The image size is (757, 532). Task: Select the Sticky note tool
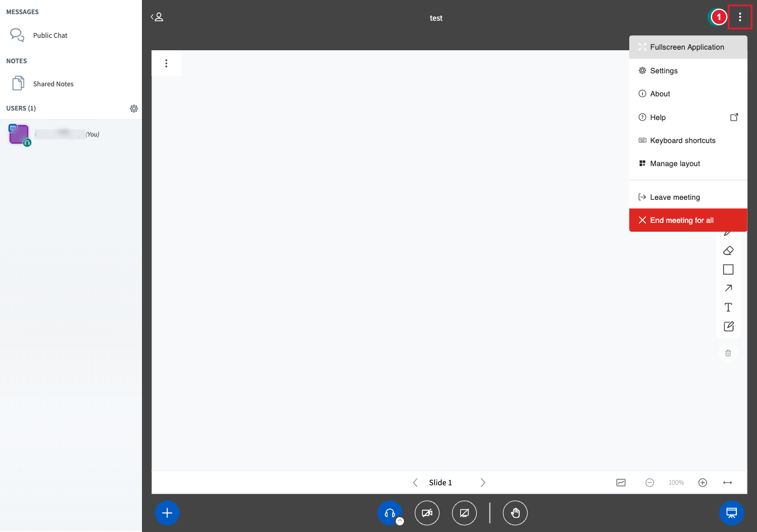tap(728, 326)
